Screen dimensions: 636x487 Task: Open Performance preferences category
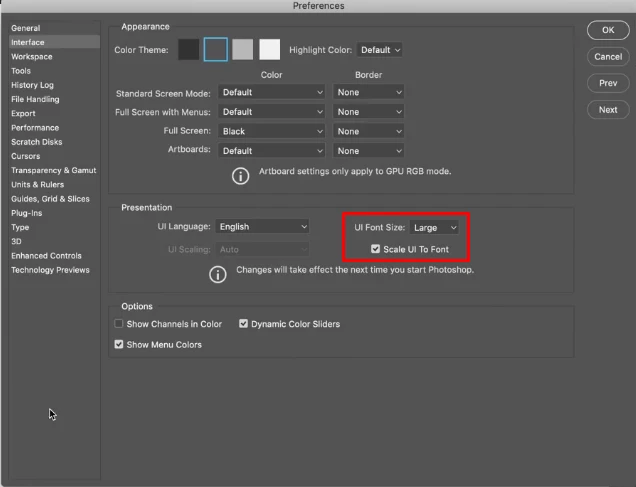[x=54, y=127]
